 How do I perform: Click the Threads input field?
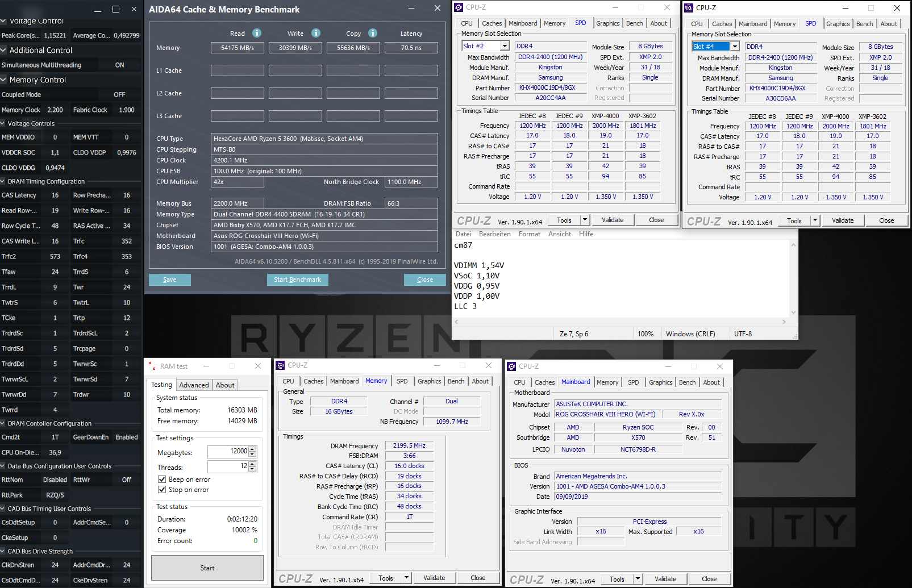coord(228,466)
